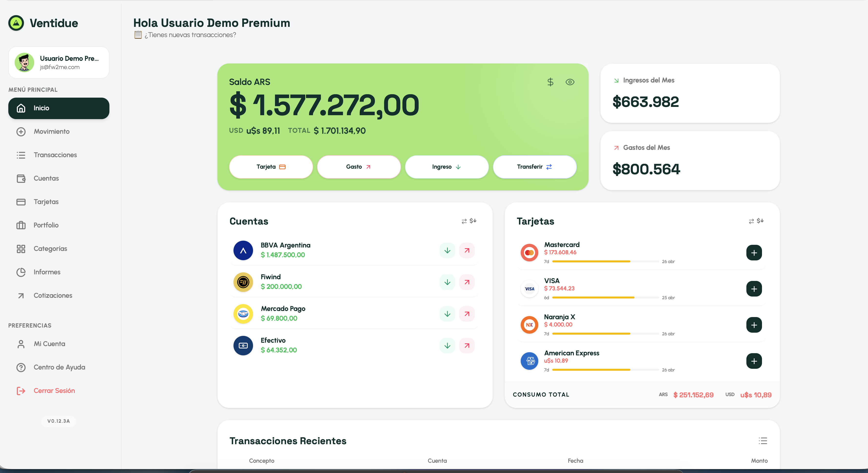Add consumption to Mastercard with plus icon
This screenshot has height=473, width=868.
click(754, 253)
